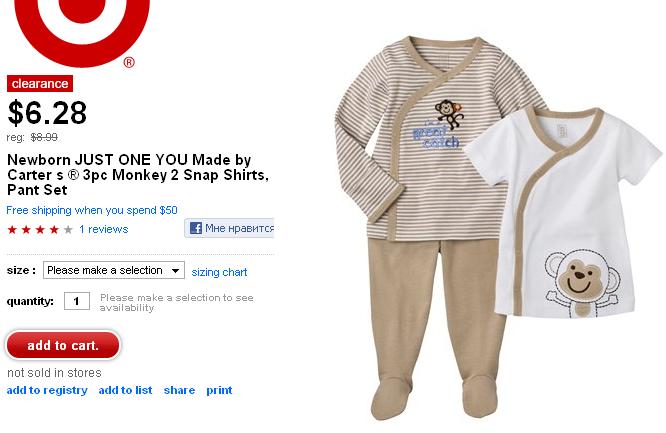
Task: Click the Facebook like icon
Action: click(x=196, y=228)
